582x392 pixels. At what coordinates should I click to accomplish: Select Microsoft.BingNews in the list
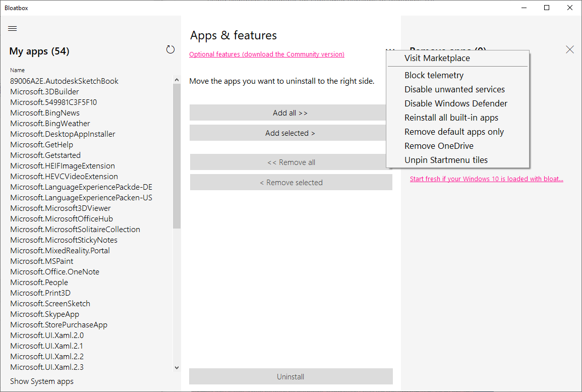click(x=45, y=113)
